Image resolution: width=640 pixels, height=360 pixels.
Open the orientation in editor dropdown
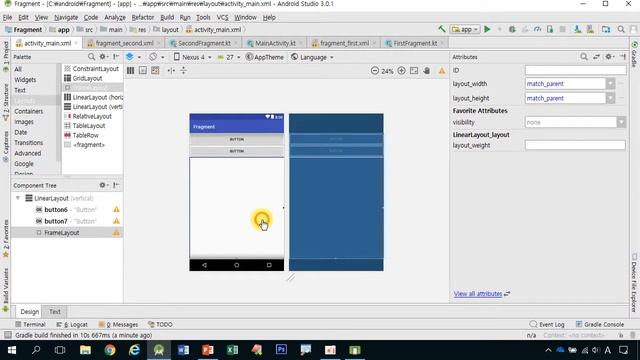click(156, 57)
